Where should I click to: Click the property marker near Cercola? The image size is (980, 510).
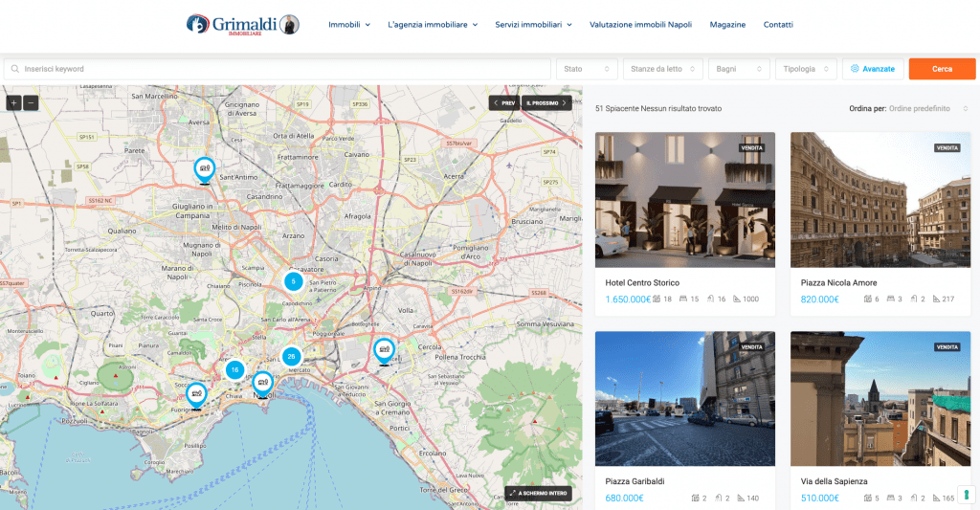coord(384,351)
